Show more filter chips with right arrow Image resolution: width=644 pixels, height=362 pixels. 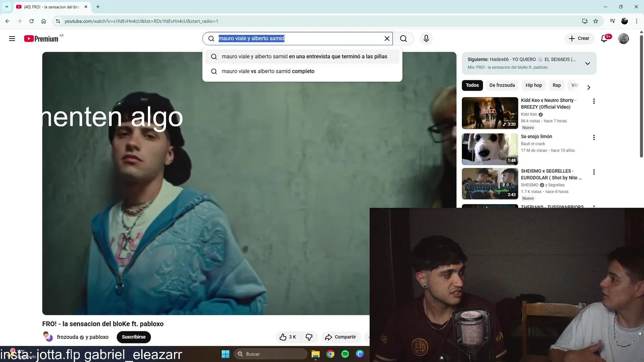pyautogui.click(x=589, y=87)
